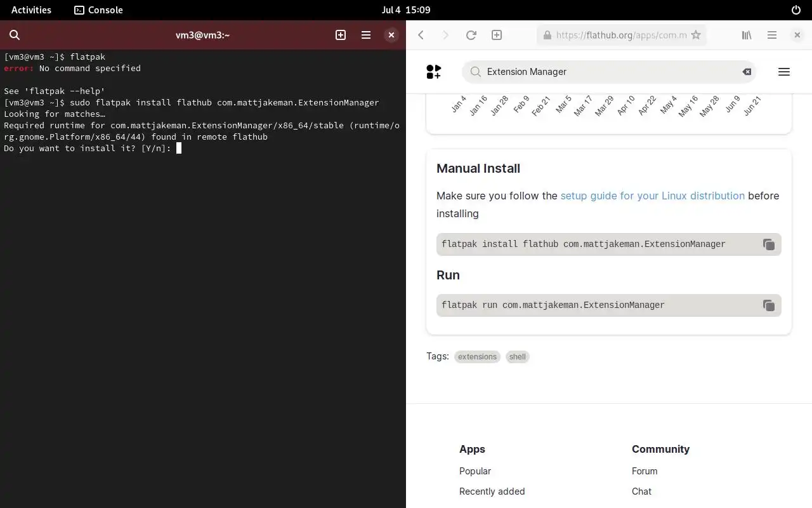The image size is (812, 508).
Task: Click the flatpak install command text
Action: [x=584, y=244]
